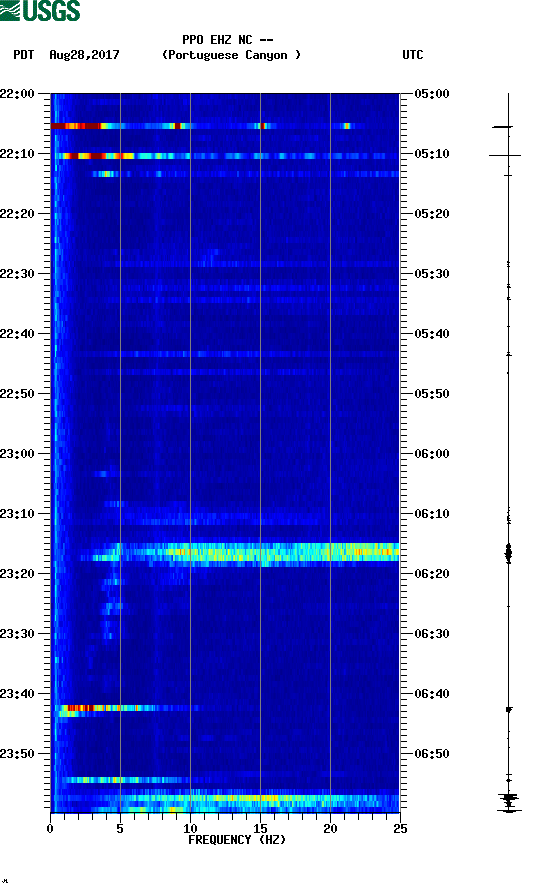Click the USGS logo
Viewport: 552px width, 892px height.
tap(40, 10)
